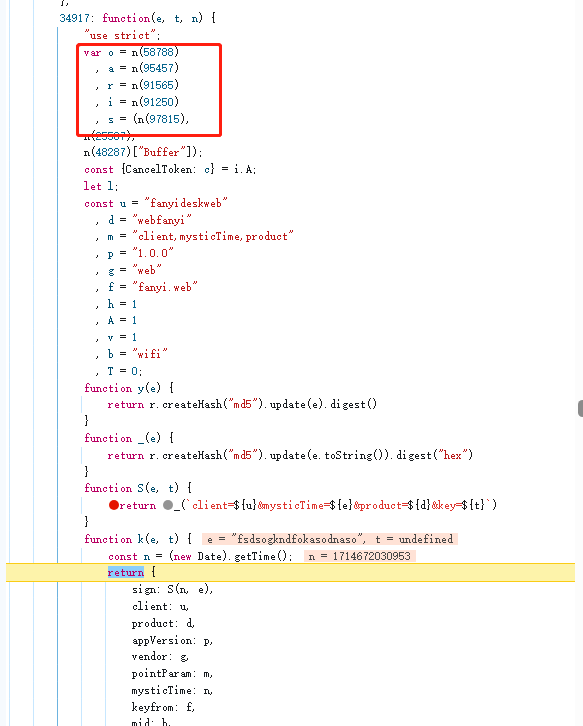Click the function y(e) declaration
The height and width of the screenshot is (726, 583).
pos(129,388)
